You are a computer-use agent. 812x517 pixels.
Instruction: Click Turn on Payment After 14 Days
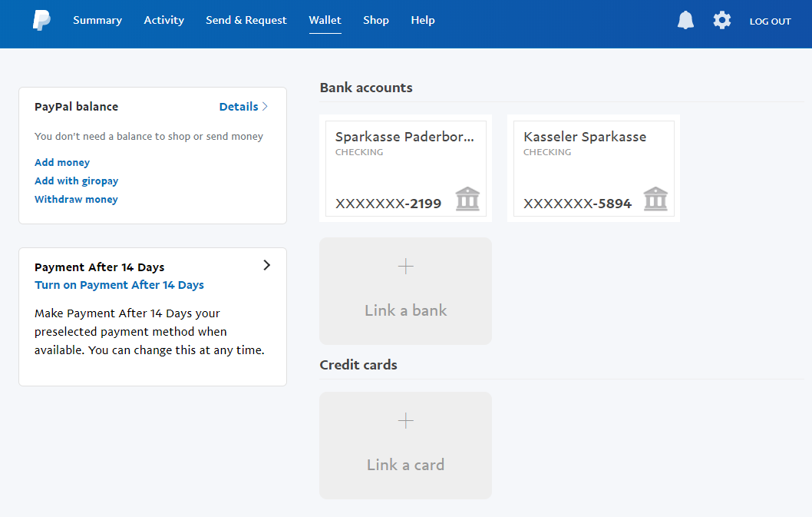(119, 285)
